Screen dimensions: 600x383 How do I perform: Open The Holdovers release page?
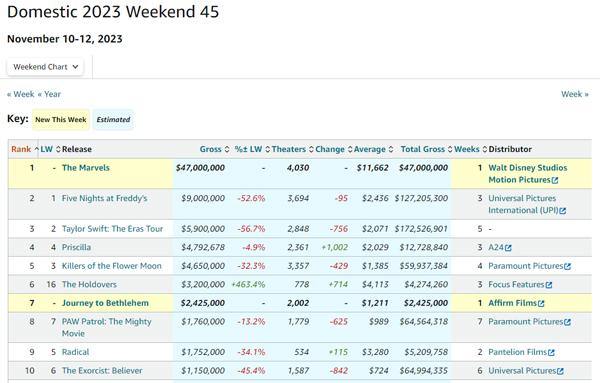(x=89, y=284)
